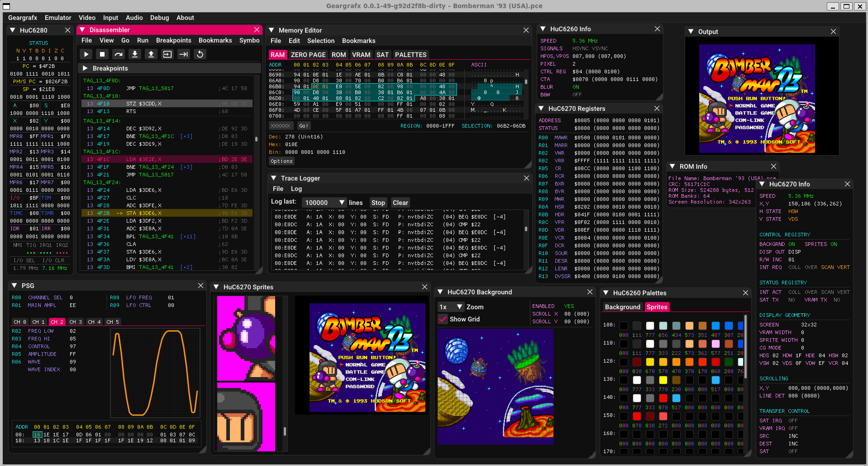
Task: Switch to the ZERO PAGE memory tab
Action: [x=308, y=55]
